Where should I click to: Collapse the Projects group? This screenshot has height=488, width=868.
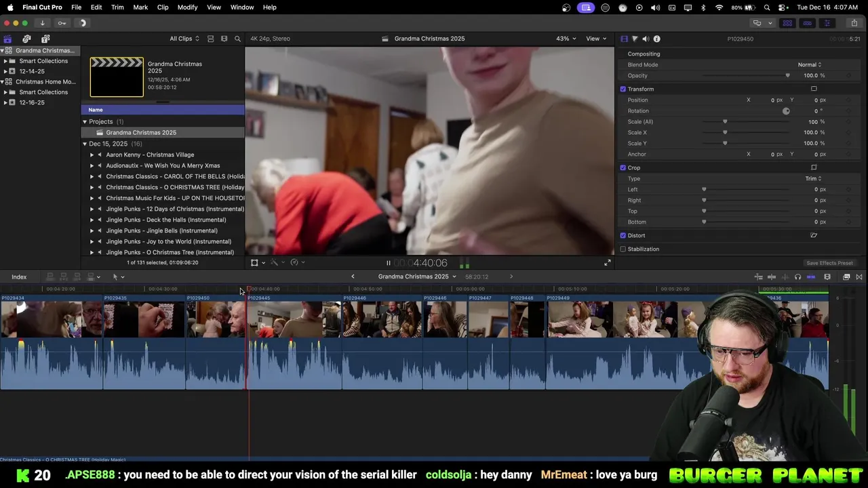point(85,121)
